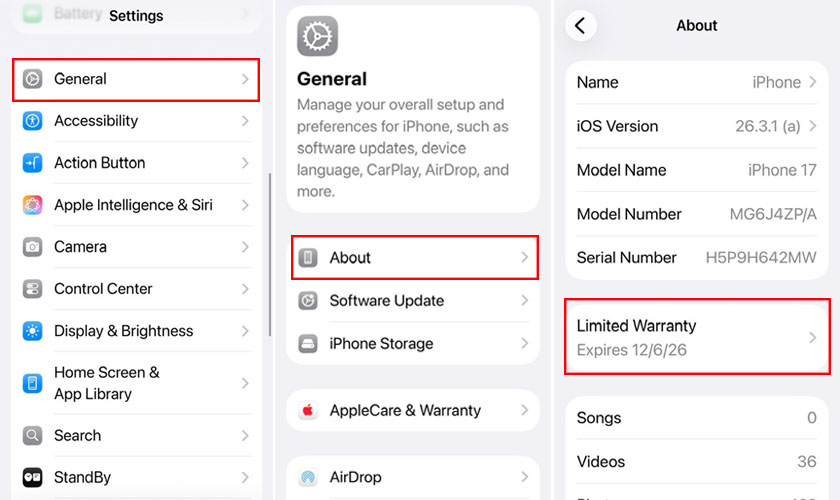
Task: Click the AirDrop icon
Action: point(308,477)
